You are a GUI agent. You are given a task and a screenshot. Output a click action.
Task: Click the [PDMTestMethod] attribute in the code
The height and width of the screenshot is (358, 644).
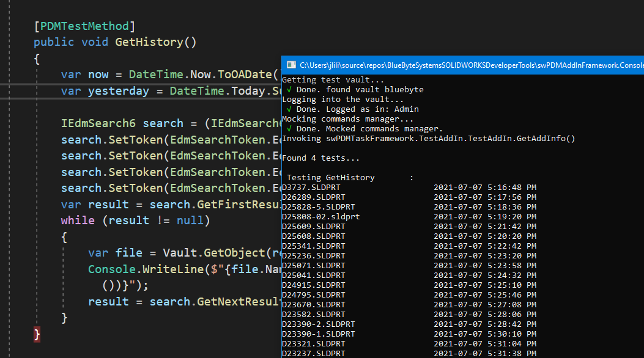[84, 26]
